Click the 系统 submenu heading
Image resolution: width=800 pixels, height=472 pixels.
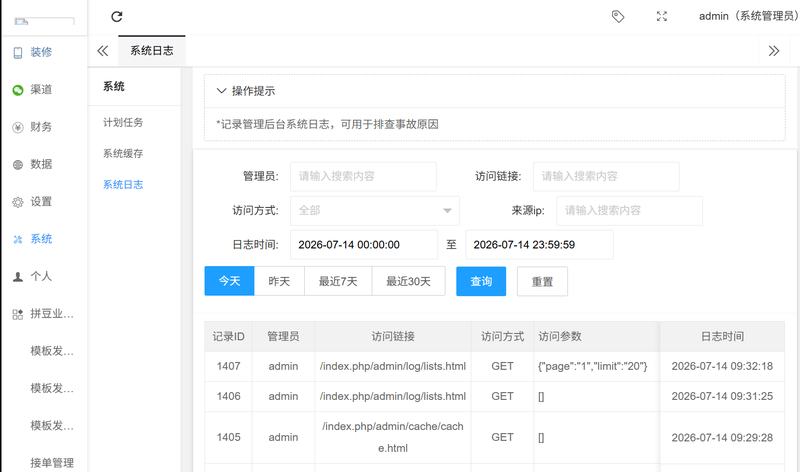click(114, 86)
